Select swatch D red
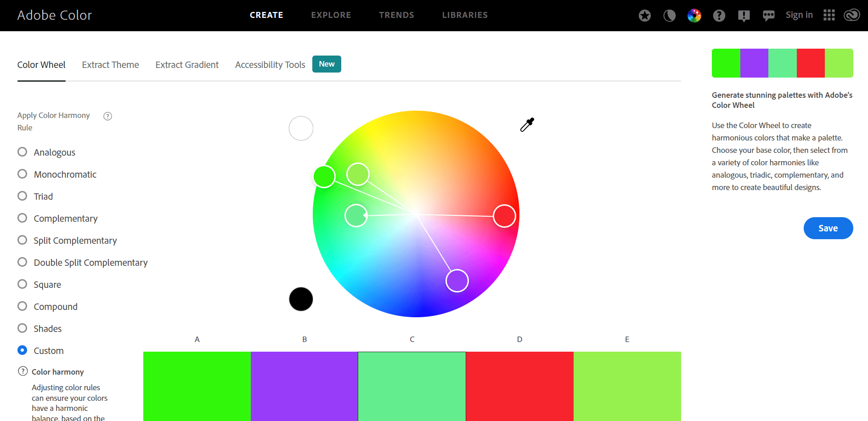This screenshot has height=421, width=868. click(520, 386)
